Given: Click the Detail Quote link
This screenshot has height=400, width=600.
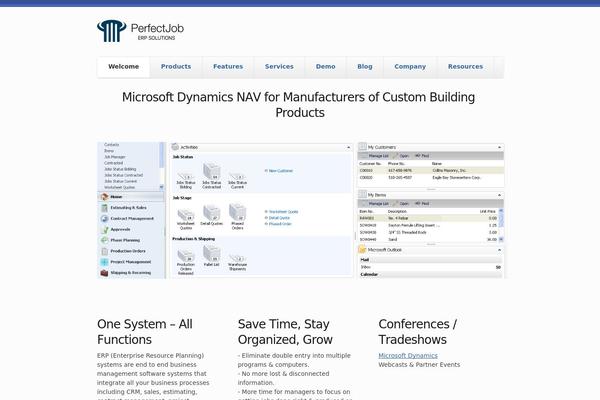Looking at the screenshot, I should coord(277,218).
